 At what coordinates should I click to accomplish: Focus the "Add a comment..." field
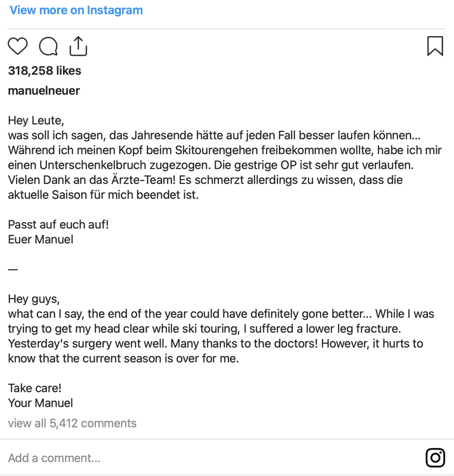tap(55, 458)
